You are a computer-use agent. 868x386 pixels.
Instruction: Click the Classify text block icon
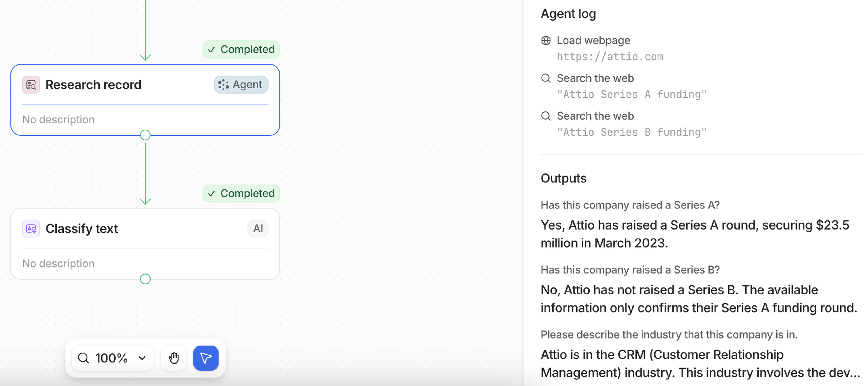coord(31,229)
